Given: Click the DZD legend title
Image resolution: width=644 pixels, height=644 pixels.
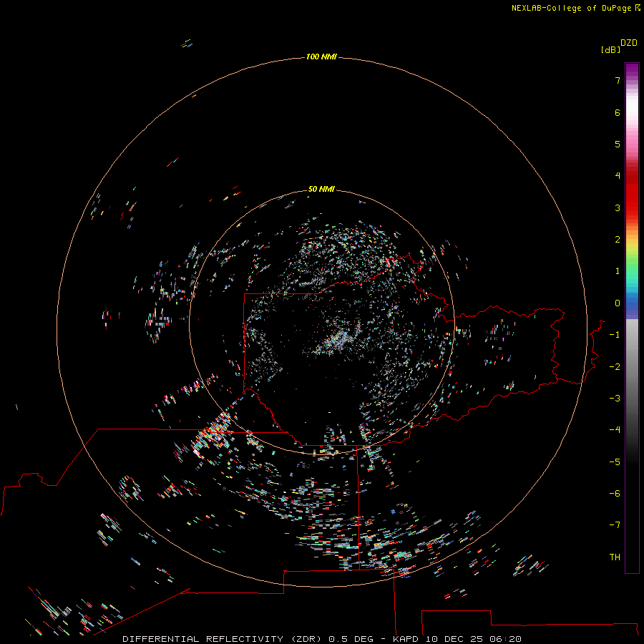Looking at the screenshot, I should [629, 43].
